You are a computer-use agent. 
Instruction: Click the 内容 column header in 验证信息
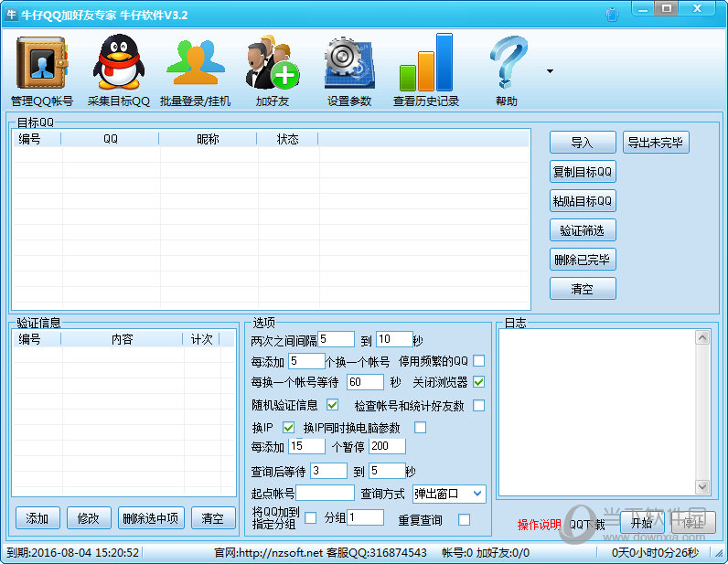pyautogui.click(x=123, y=339)
